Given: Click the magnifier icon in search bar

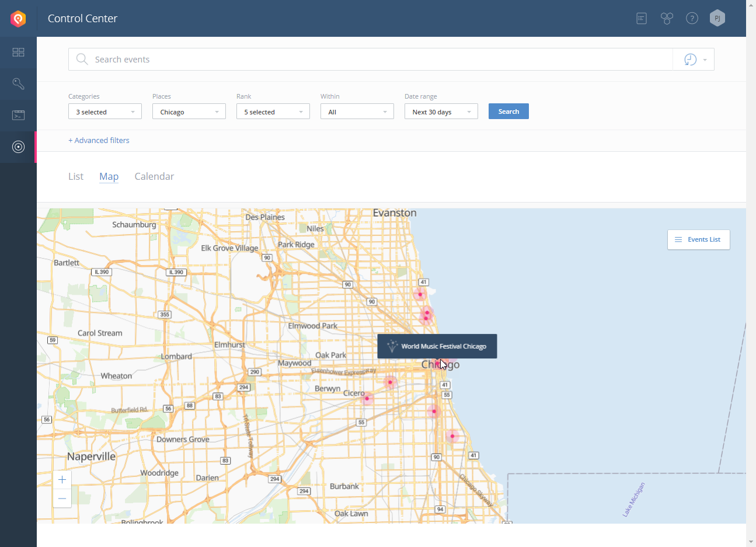Looking at the screenshot, I should 82,59.
